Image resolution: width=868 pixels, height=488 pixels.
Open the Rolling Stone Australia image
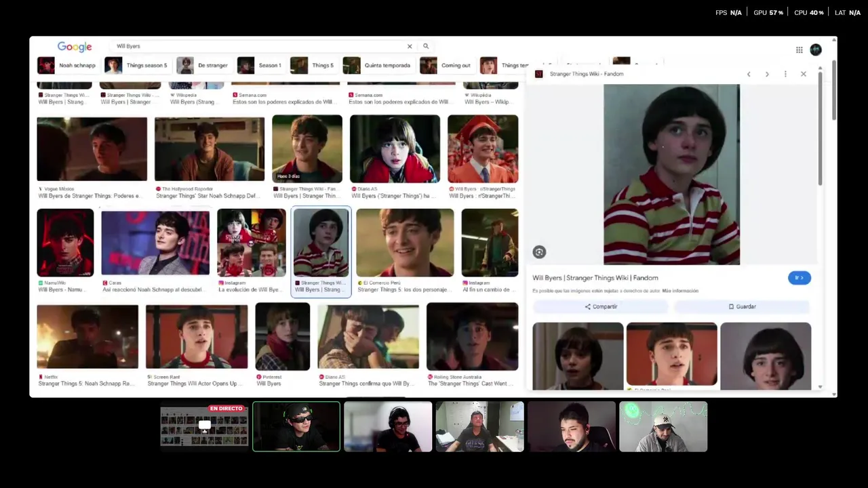[x=473, y=337]
